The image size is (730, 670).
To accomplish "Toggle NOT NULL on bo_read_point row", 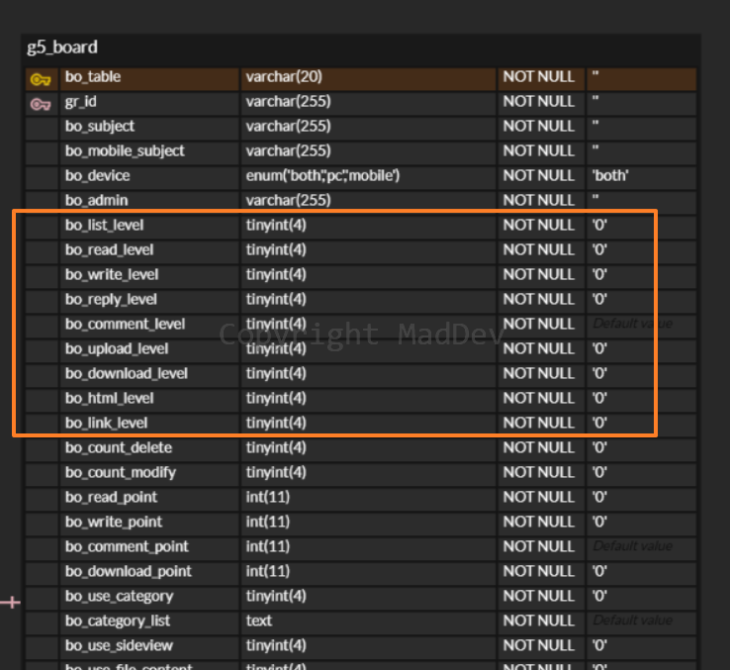I will click(x=538, y=497).
